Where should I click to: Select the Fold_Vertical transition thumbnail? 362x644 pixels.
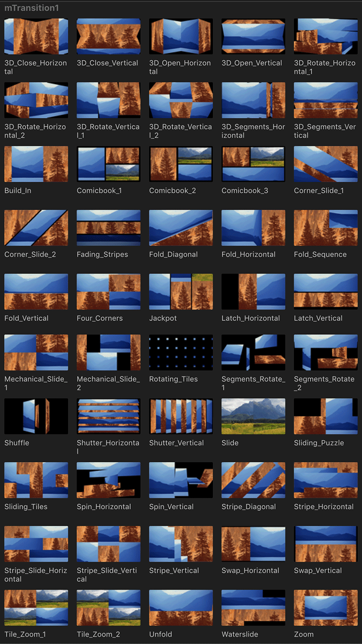36,291
